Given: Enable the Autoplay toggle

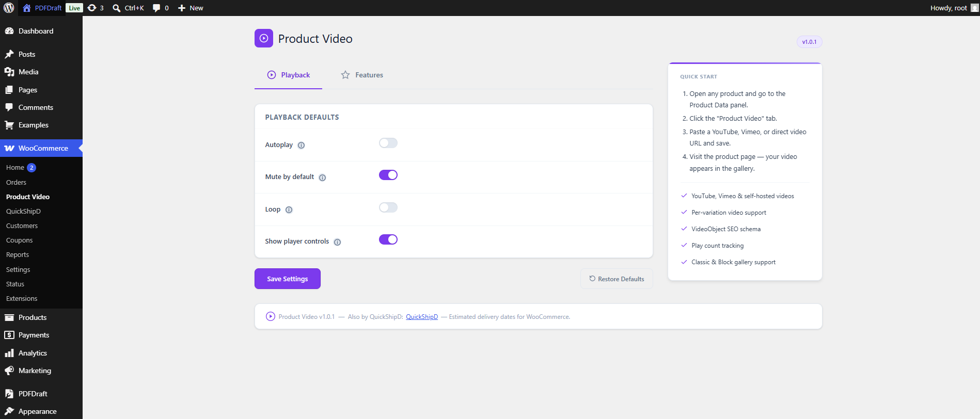Looking at the screenshot, I should coord(388,143).
